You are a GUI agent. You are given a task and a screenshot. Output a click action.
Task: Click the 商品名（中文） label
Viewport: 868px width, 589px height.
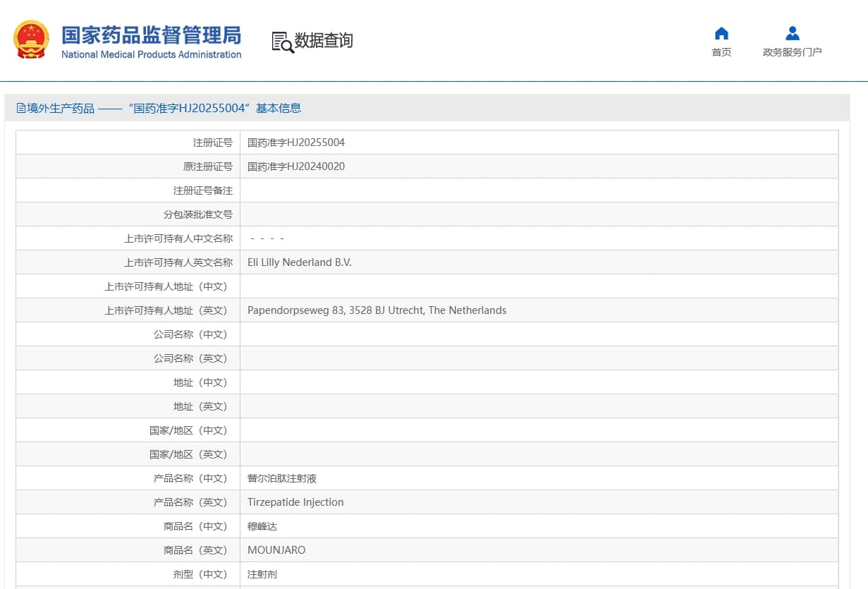[x=195, y=526]
